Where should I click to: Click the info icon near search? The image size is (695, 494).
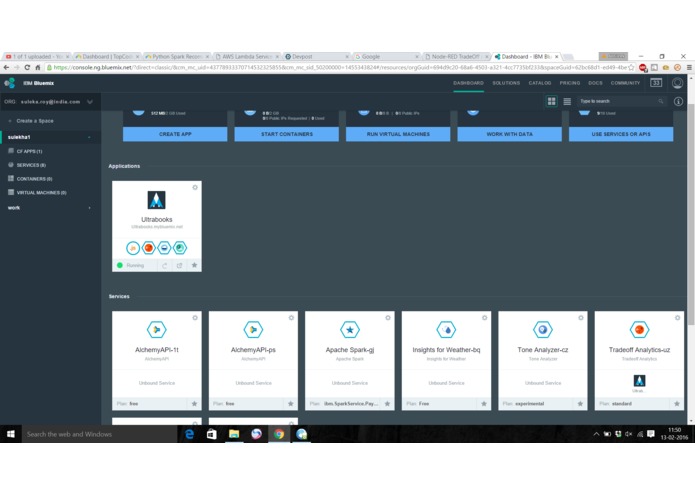pos(678,101)
